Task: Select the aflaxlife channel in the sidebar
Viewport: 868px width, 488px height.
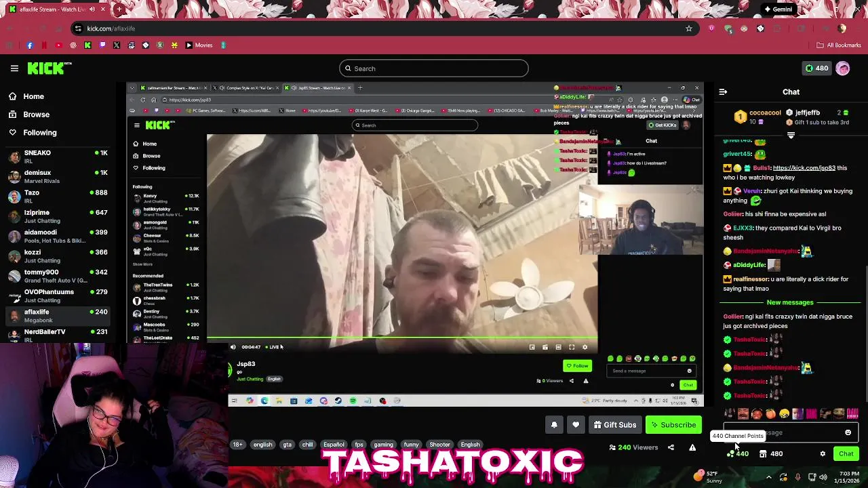Action: [x=58, y=316]
